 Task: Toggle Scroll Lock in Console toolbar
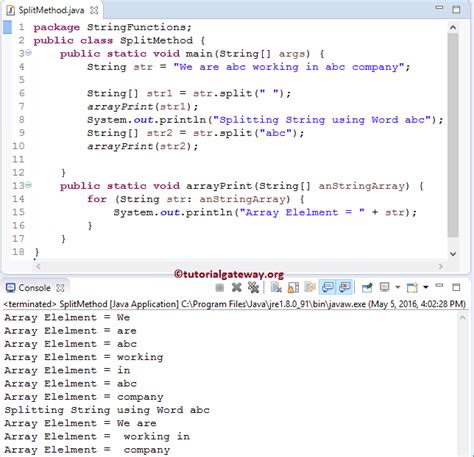click(293, 287)
